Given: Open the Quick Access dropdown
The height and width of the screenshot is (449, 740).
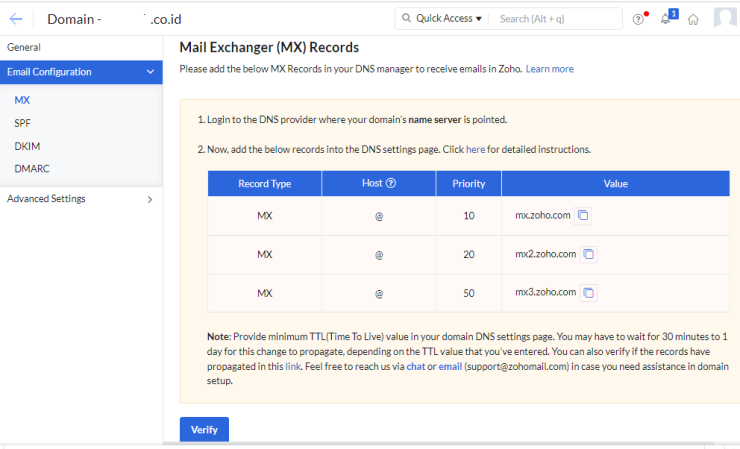Looking at the screenshot, I should [448, 18].
